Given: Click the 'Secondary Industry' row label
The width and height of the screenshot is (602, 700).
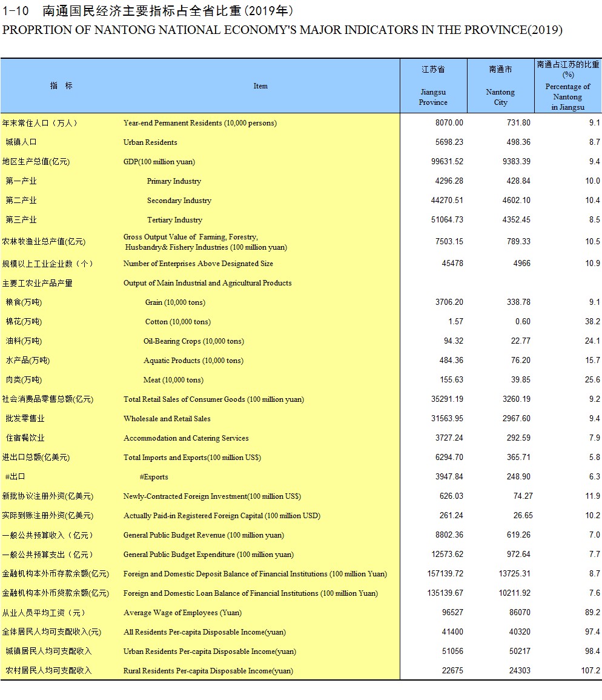Looking at the screenshot, I should (x=179, y=201).
